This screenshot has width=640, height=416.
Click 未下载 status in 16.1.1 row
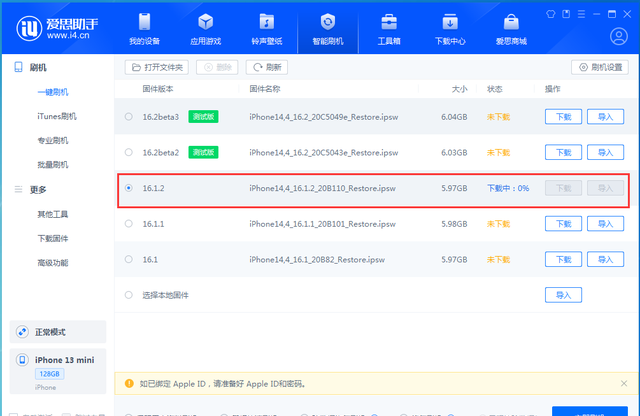498,224
